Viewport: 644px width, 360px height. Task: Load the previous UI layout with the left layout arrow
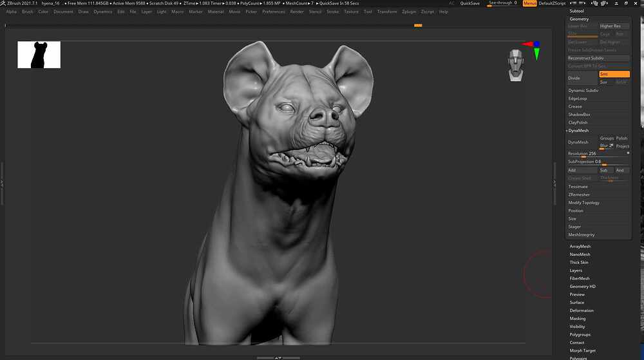[x=573, y=3]
